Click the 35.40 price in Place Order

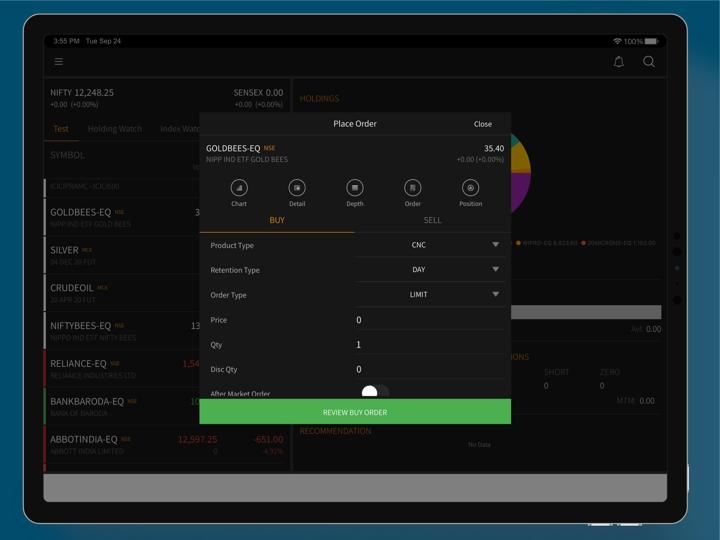click(494, 148)
